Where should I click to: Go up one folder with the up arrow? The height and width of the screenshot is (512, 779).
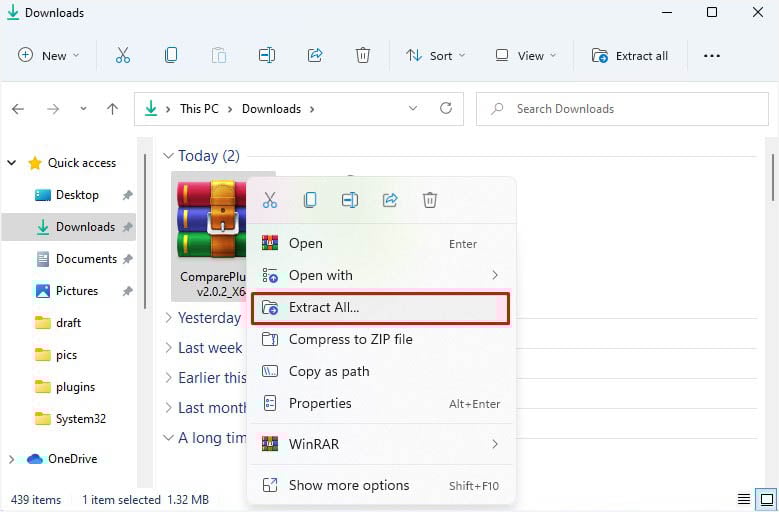pyautogui.click(x=113, y=109)
